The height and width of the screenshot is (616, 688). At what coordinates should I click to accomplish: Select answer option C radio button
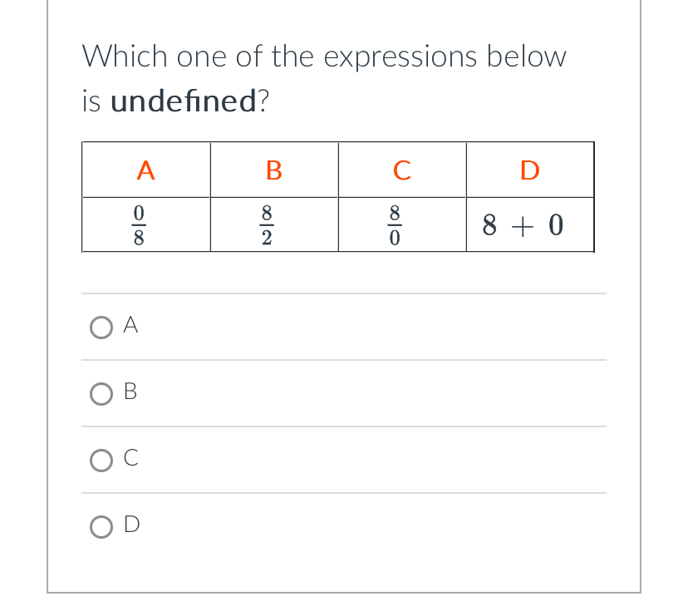pos(101,460)
